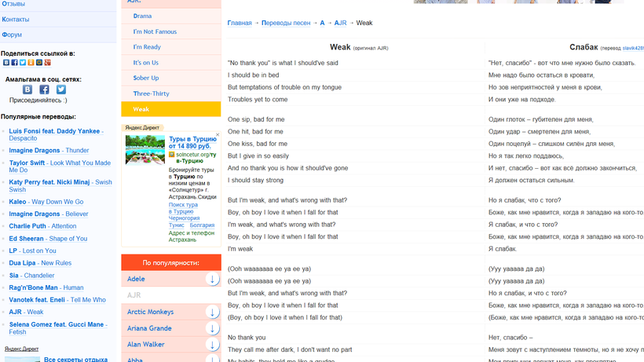The height and width of the screenshot is (362, 644).
Task: Open Selena Gomez Fetish translation
Action: click(x=58, y=328)
